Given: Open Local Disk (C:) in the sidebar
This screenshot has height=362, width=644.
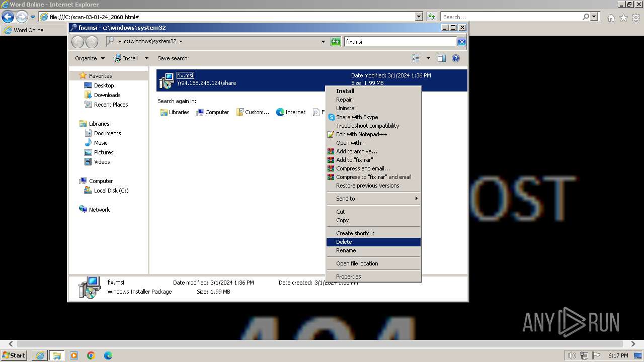Looking at the screenshot, I should (x=111, y=191).
